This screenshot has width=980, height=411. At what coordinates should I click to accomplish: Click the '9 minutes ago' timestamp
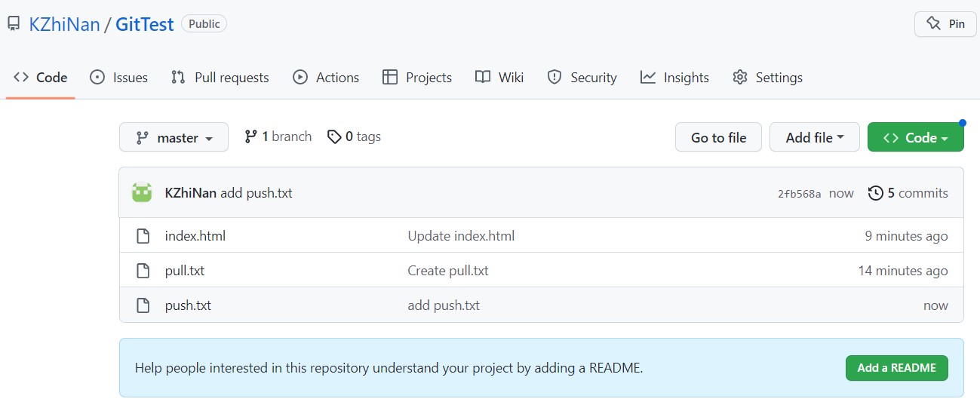click(906, 236)
